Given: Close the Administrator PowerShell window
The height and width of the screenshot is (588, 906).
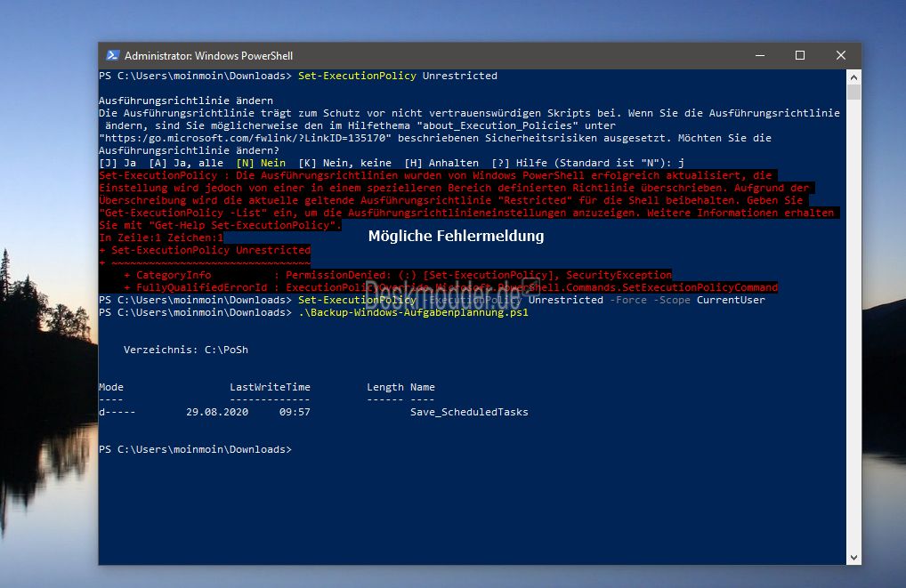Looking at the screenshot, I should pos(841,55).
